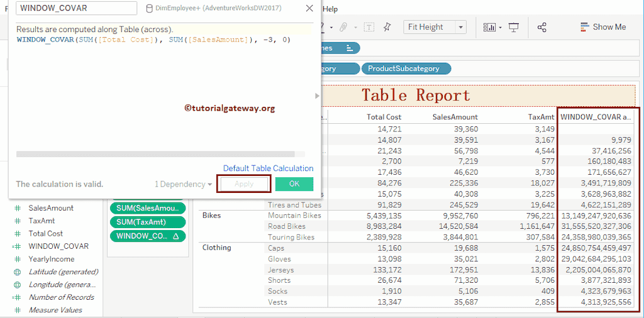Screen dimensions: 644x318
Task: Select the Clothing category row header
Action: [216, 248]
